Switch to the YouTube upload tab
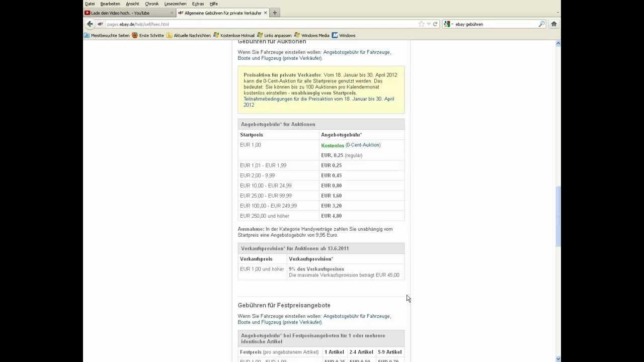Image resolution: width=644 pixels, height=362 pixels. click(x=129, y=13)
